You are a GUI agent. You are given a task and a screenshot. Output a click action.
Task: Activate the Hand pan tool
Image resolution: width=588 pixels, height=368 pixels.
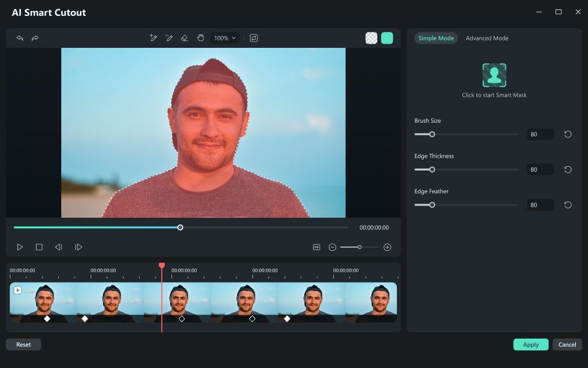coord(200,38)
